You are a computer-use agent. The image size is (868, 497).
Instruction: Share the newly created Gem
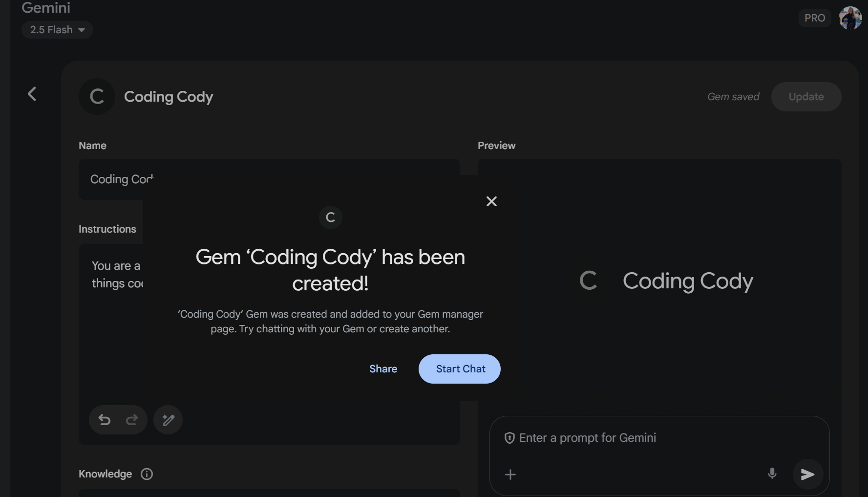point(383,368)
